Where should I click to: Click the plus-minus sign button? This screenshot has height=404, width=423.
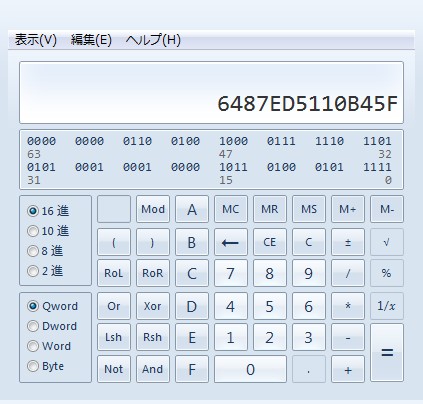(x=348, y=242)
